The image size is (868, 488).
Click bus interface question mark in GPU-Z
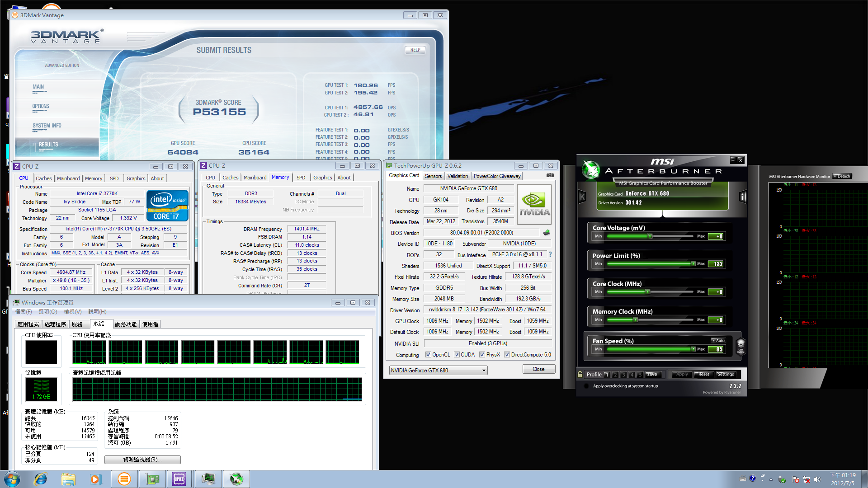pos(550,254)
